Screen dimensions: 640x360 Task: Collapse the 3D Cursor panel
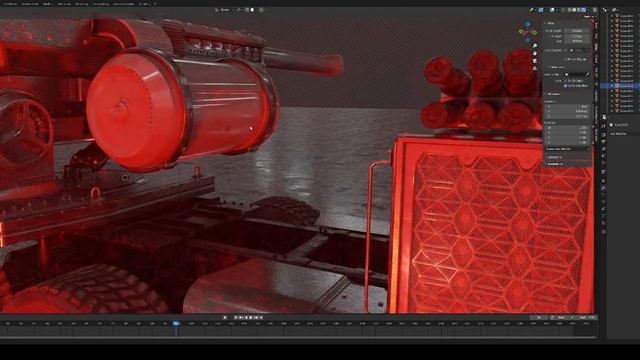click(x=553, y=94)
